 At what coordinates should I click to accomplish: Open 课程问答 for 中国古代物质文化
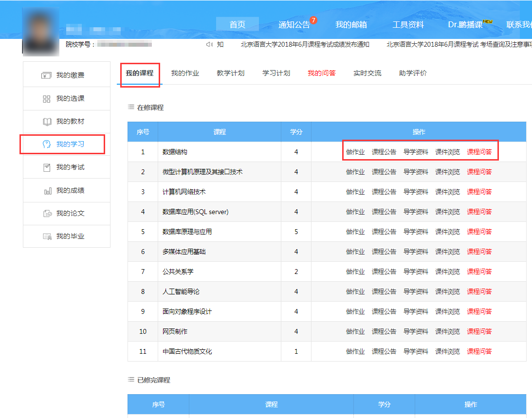[479, 351]
